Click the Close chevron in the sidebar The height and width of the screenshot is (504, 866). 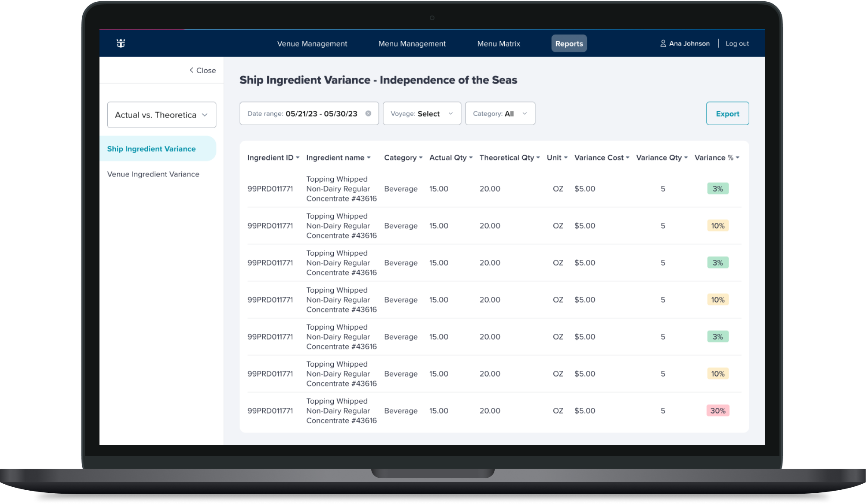[192, 70]
